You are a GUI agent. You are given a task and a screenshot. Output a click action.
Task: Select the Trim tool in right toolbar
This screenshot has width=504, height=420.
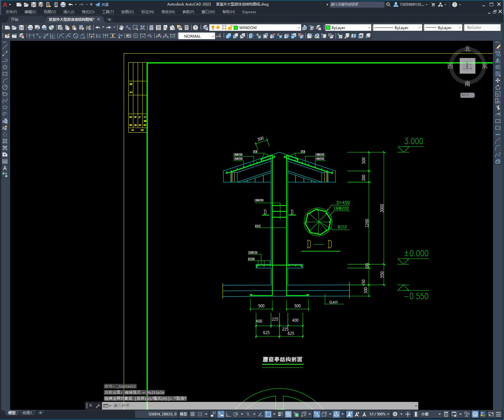coord(498,107)
